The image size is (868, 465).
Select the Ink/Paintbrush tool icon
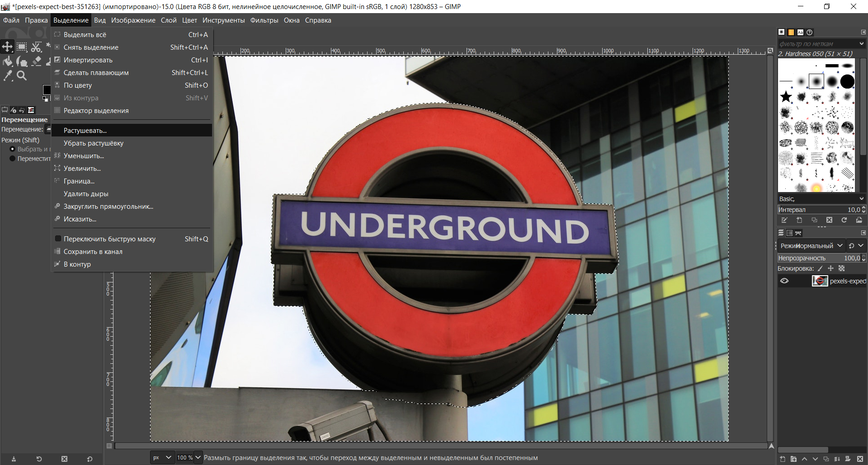tap(22, 61)
